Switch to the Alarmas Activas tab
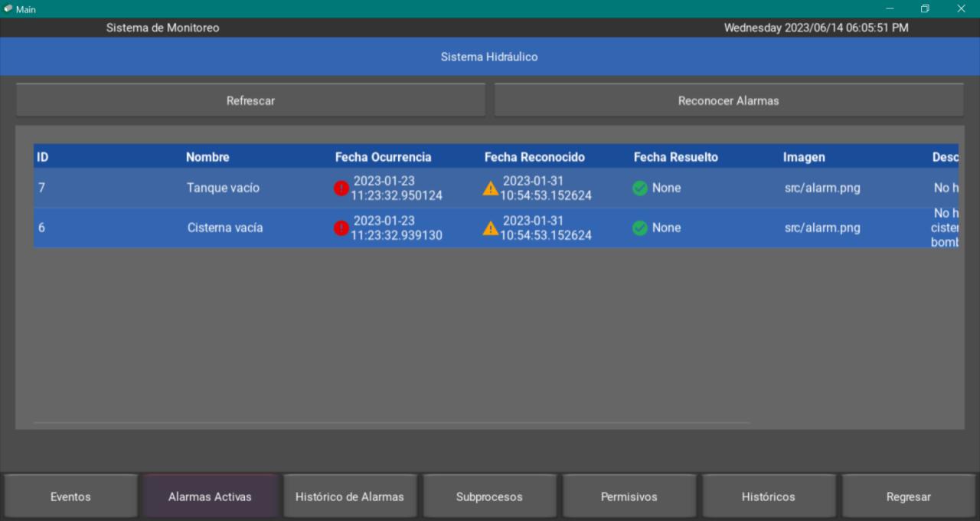 pos(210,496)
